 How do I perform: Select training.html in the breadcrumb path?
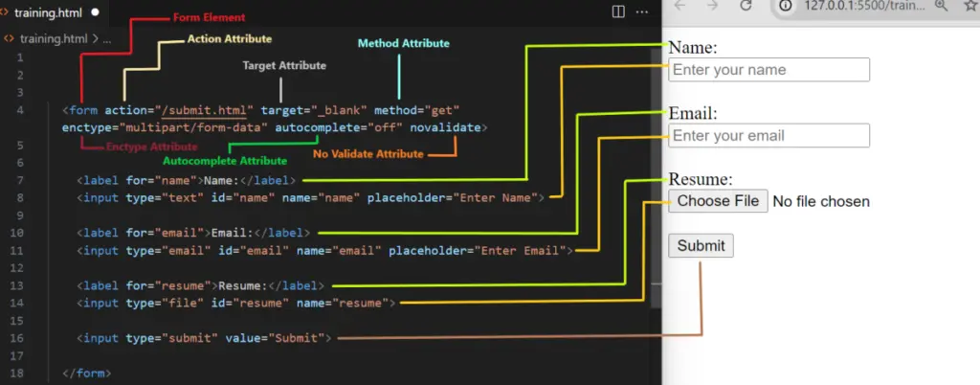[x=54, y=38]
